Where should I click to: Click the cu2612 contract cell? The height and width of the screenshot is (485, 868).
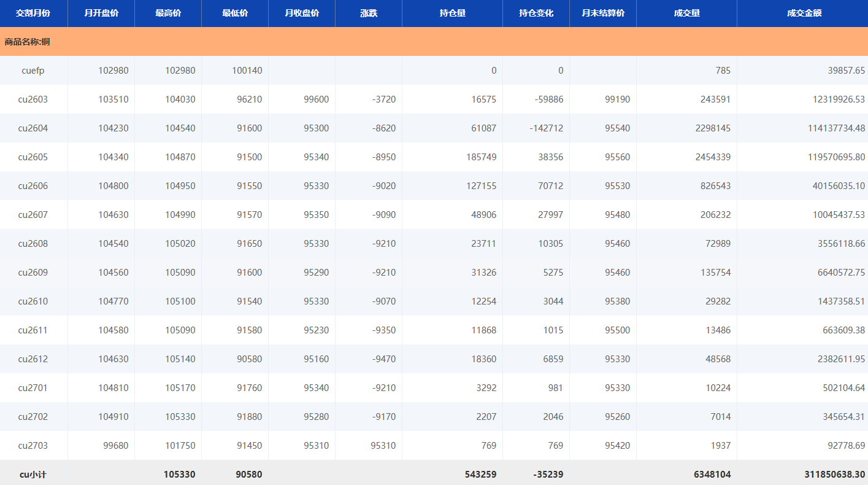coord(33,359)
